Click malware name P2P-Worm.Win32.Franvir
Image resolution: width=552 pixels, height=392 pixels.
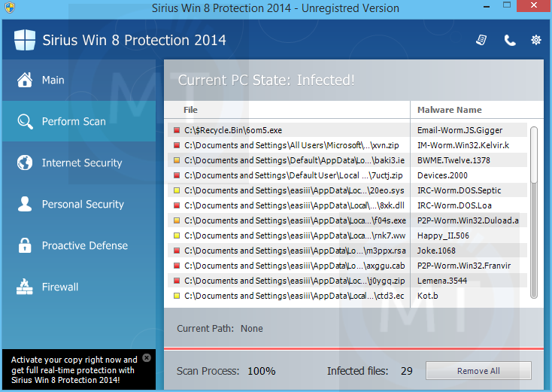click(464, 266)
